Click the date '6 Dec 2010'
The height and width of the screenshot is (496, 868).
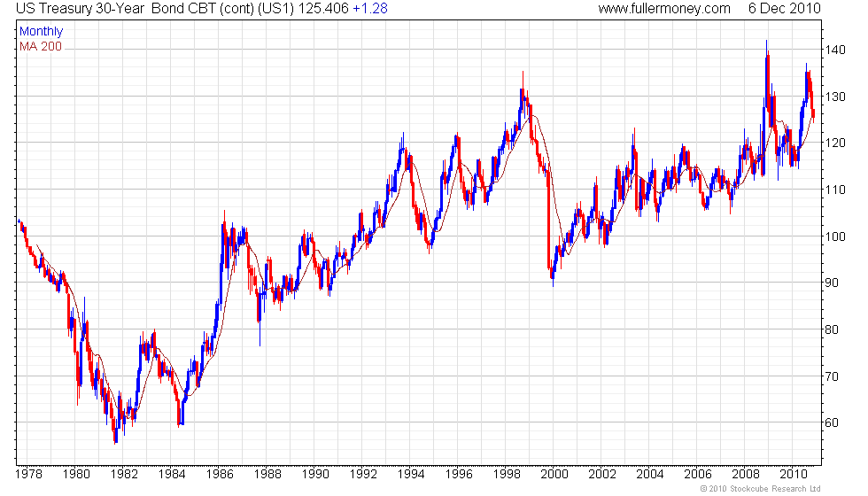pos(785,9)
